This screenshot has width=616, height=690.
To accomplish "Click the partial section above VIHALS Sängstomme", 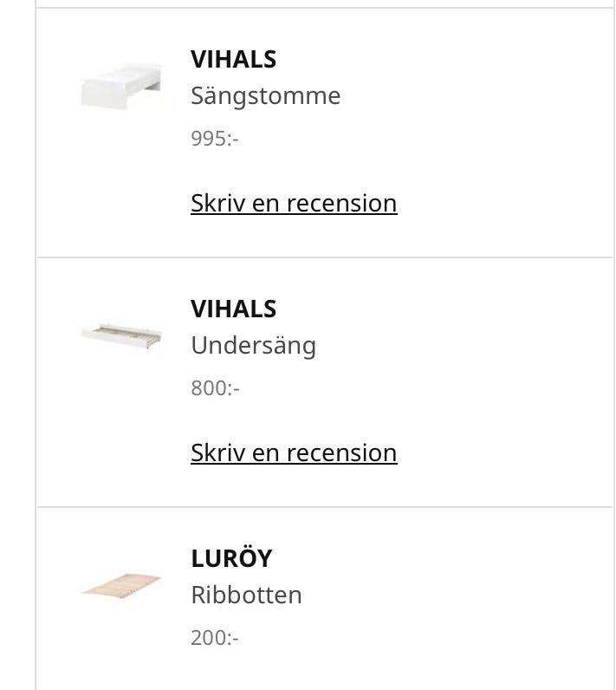I will pyautogui.click(x=324, y=3).
